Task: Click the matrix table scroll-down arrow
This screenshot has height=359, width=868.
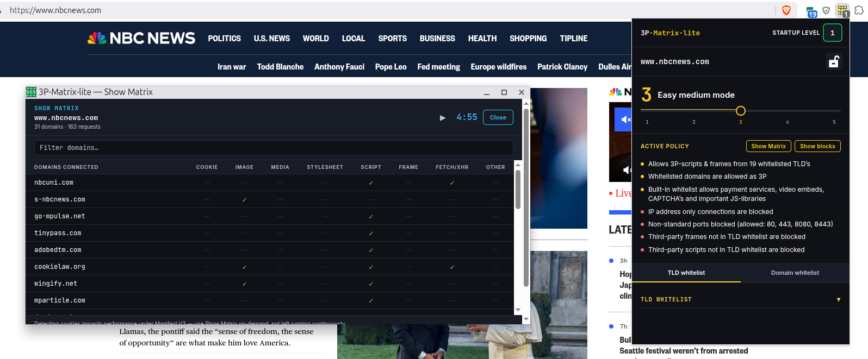Action: (x=518, y=310)
